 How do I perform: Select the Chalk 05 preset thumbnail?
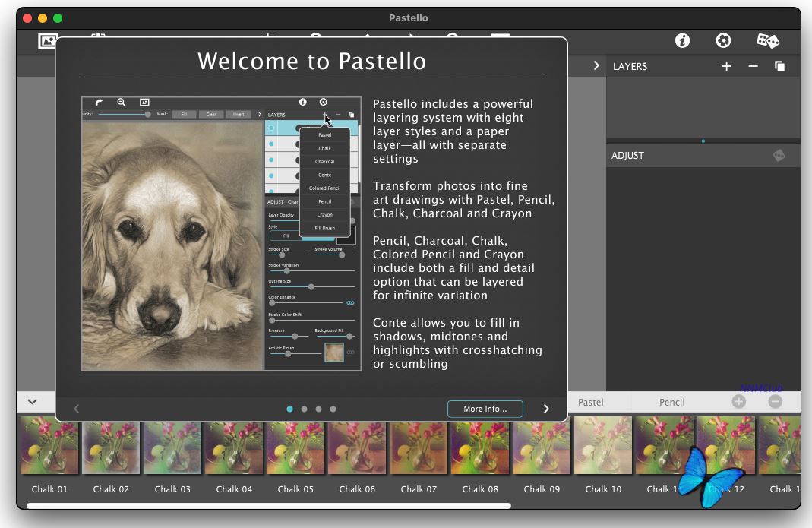[295, 446]
